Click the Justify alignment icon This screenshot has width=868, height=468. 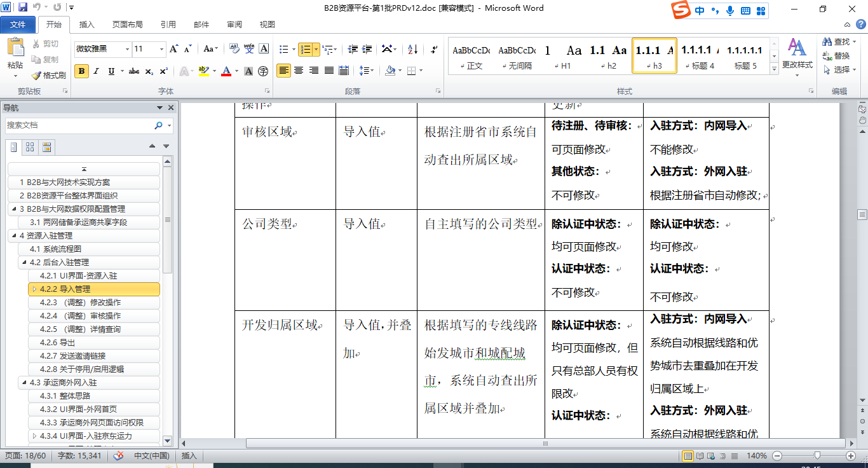tap(329, 71)
